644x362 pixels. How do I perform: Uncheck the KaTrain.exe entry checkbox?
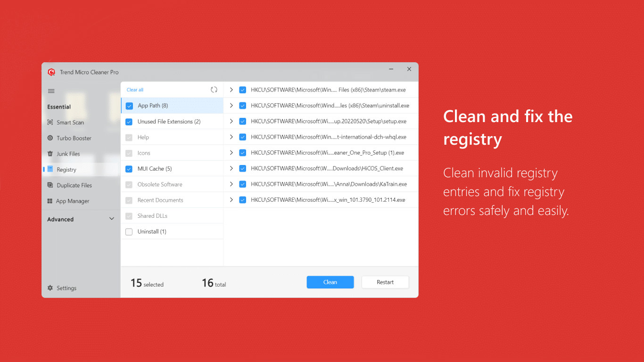243,184
